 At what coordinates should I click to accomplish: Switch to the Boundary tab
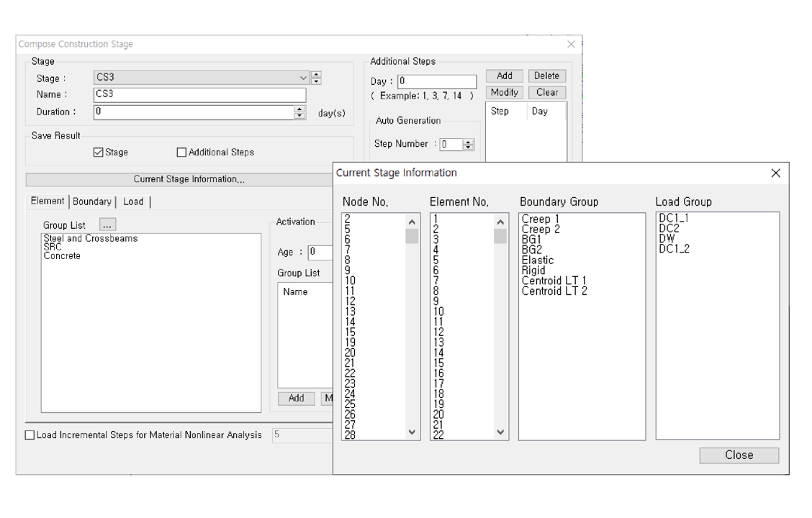[91, 202]
